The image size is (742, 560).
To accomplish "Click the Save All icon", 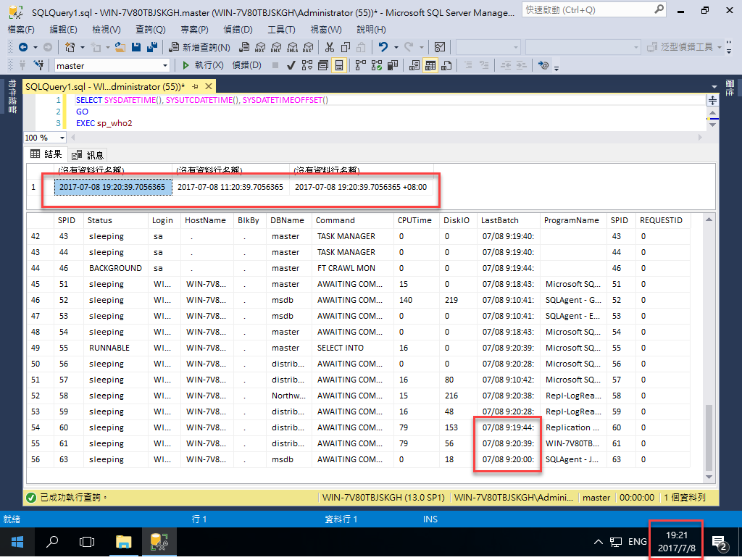I will [x=152, y=47].
